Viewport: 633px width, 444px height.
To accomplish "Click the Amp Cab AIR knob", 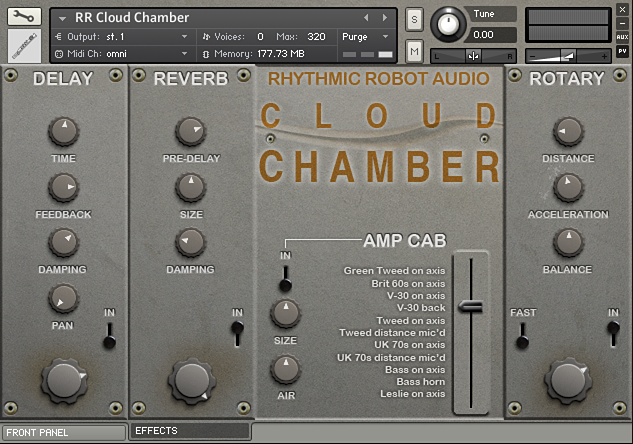I will coord(285,369).
